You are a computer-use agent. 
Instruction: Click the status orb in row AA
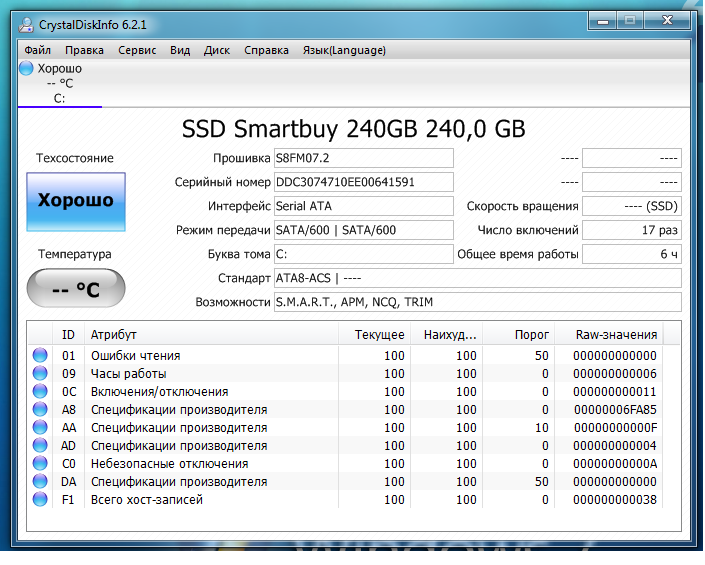coord(40,427)
